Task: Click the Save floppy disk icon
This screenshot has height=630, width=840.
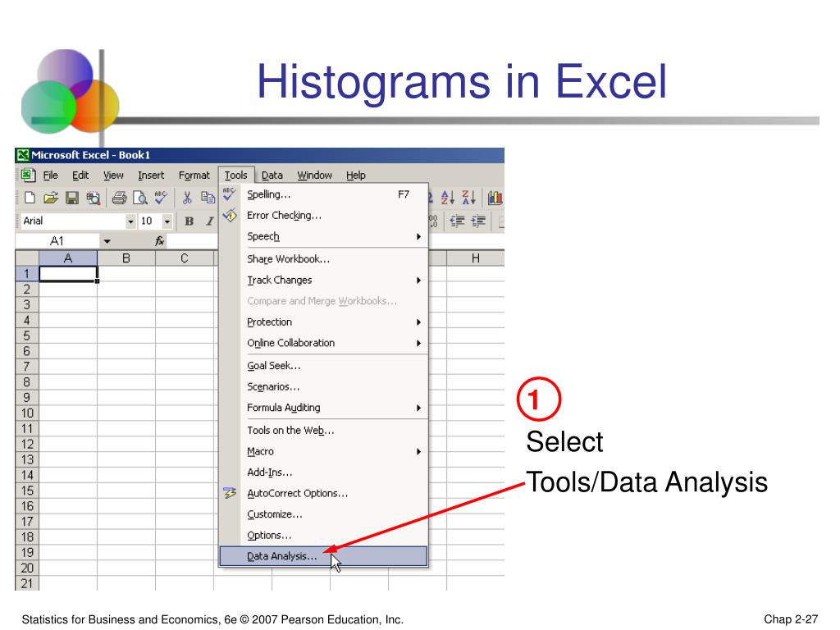Action: click(72, 199)
